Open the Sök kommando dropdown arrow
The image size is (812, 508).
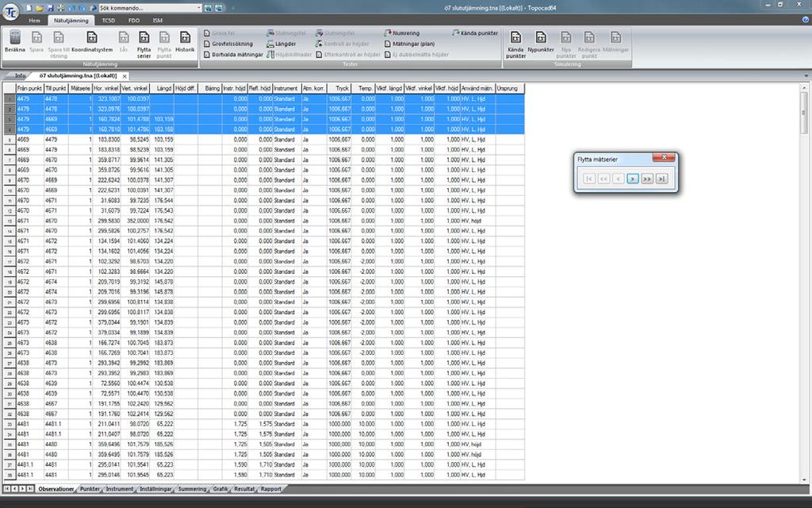coord(199,8)
